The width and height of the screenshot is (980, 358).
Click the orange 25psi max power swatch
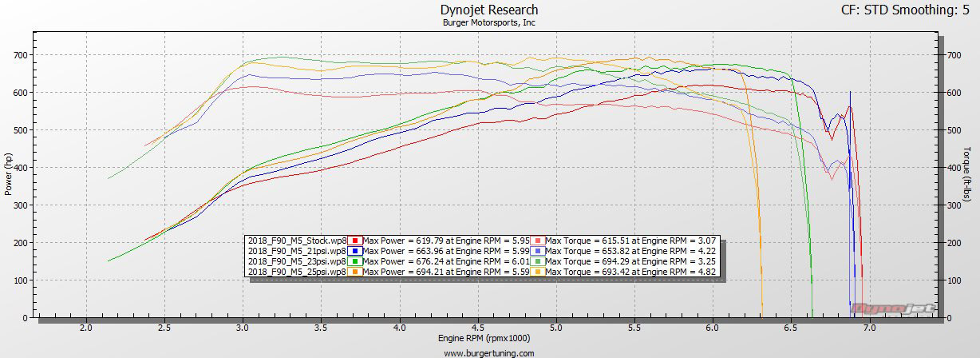(x=354, y=272)
